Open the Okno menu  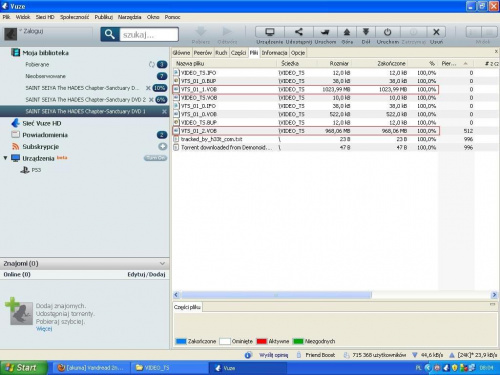pyautogui.click(x=153, y=17)
